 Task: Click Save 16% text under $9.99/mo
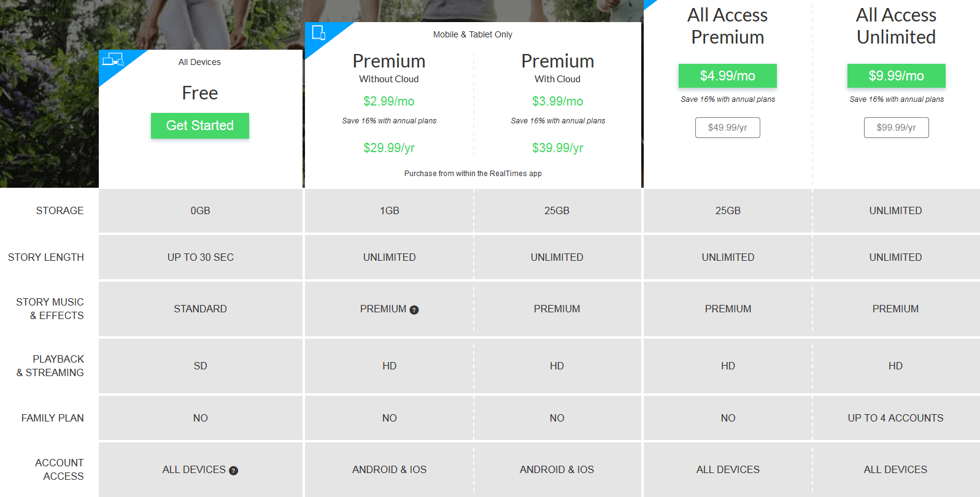click(897, 99)
